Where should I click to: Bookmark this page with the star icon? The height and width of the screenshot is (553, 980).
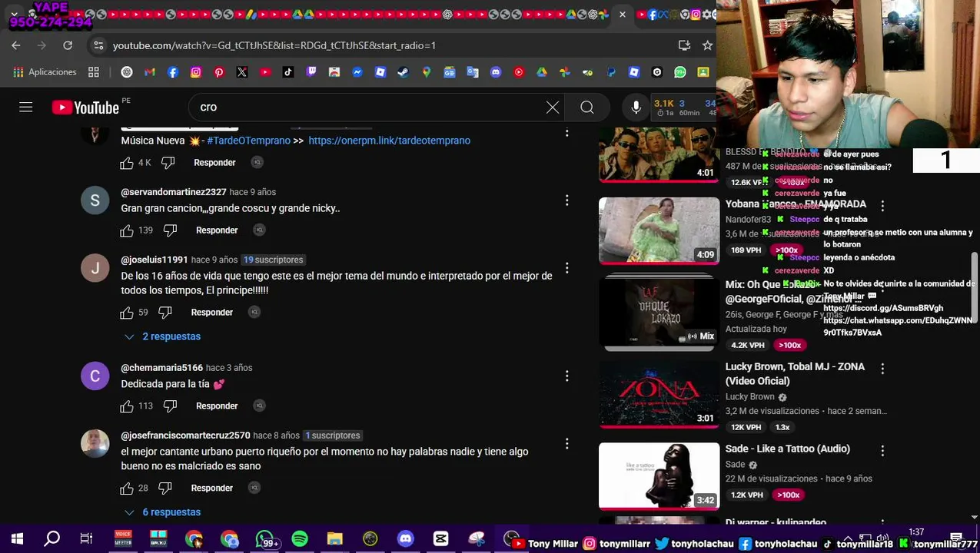tap(707, 45)
